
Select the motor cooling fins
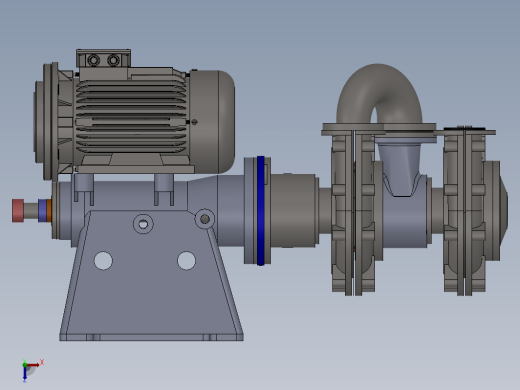coord(131,116)
